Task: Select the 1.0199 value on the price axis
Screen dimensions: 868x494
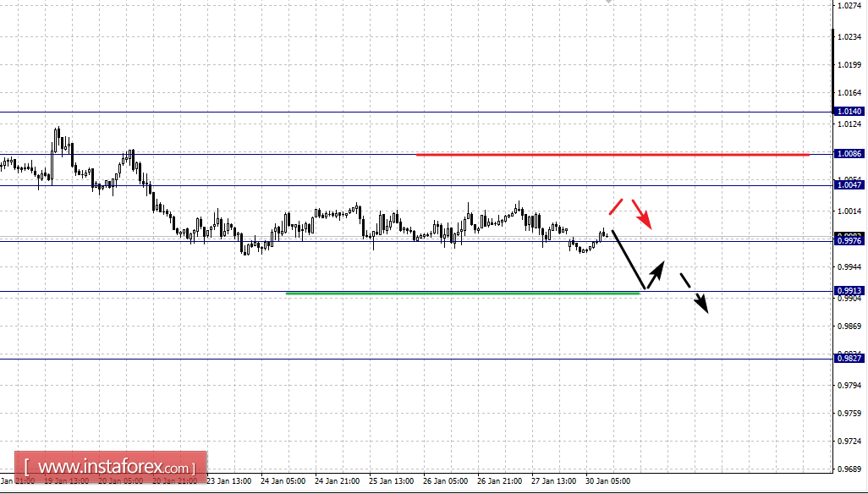Action: (x=849, y=65)
